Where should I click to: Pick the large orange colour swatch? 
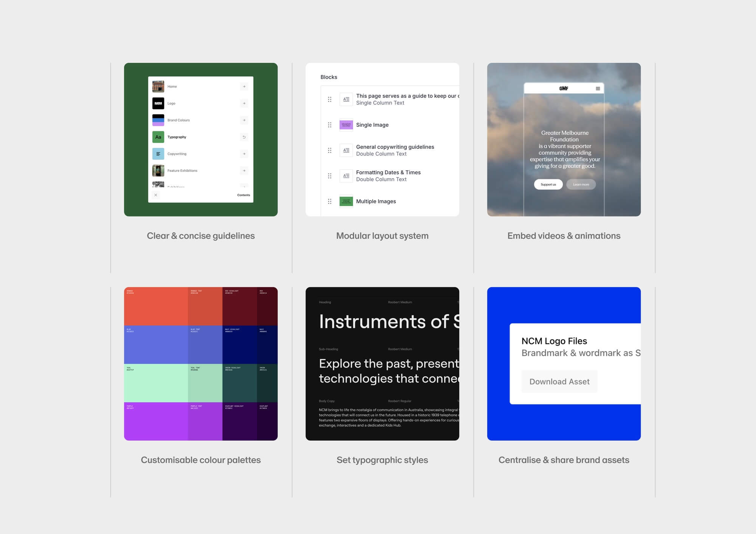click(156, 306)
